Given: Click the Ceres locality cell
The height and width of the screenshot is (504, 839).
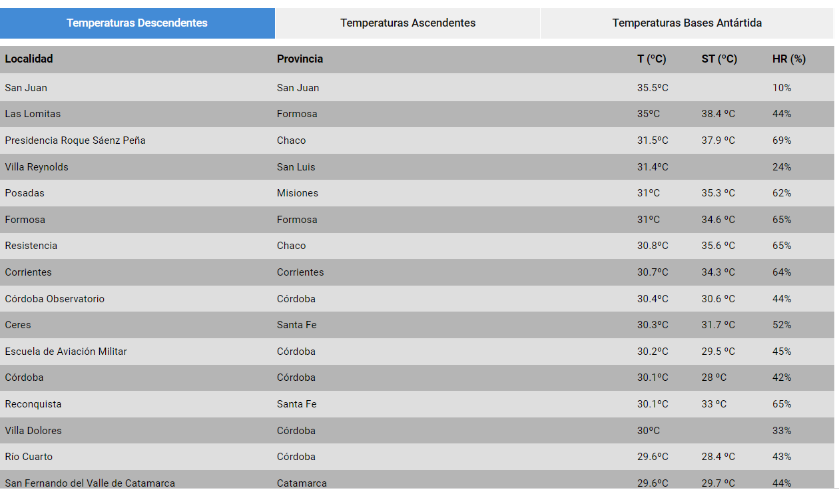Looking at the screenshot, I should [18, 325].
